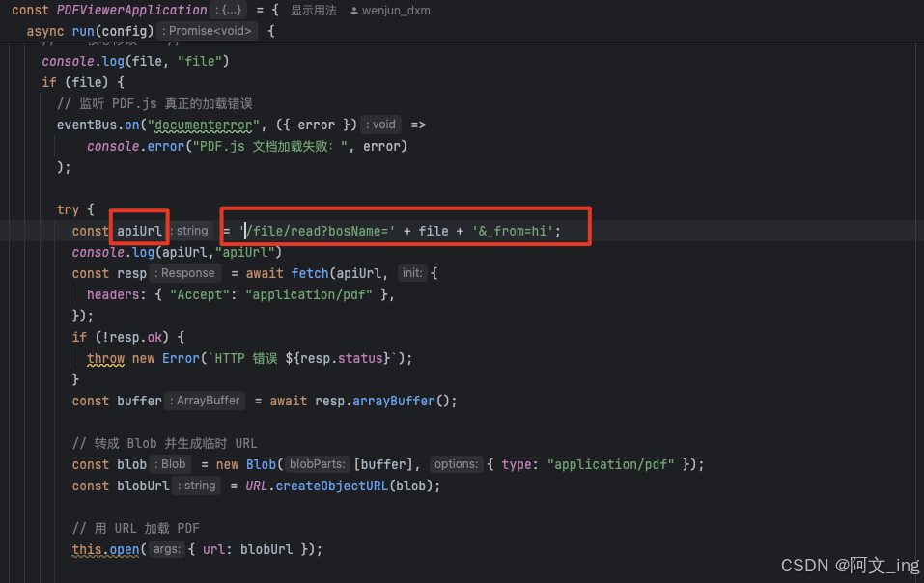Click the fetch function call

click(309, 273)
